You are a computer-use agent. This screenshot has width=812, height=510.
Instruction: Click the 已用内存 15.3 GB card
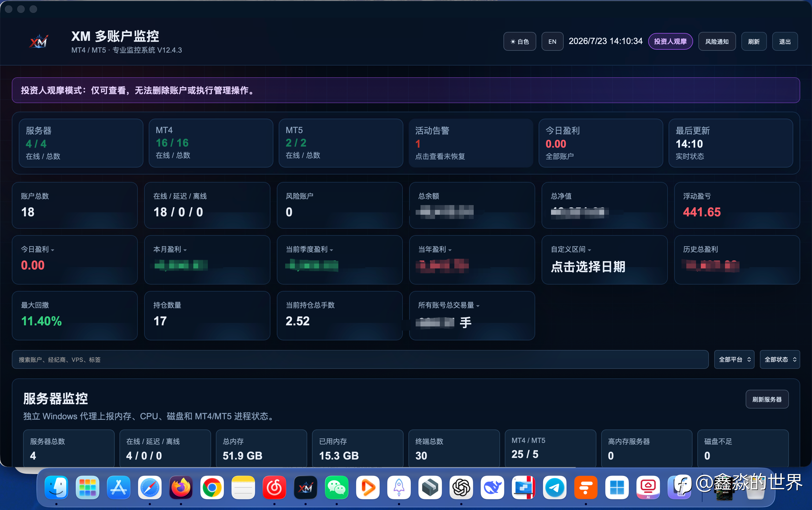pos(358,448)
